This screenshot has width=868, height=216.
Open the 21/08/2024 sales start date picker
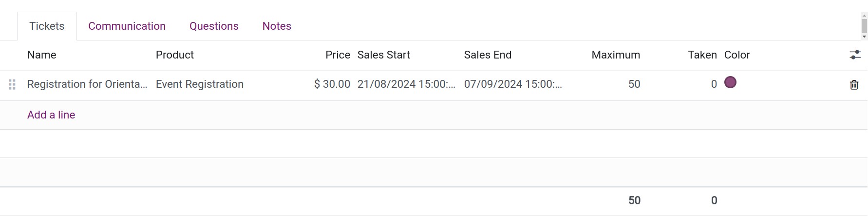pyautogui.click(x=406, y=84)
